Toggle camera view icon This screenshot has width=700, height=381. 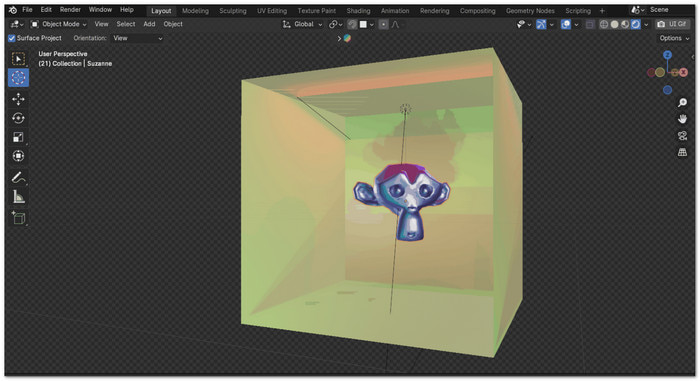pos(682,136)
